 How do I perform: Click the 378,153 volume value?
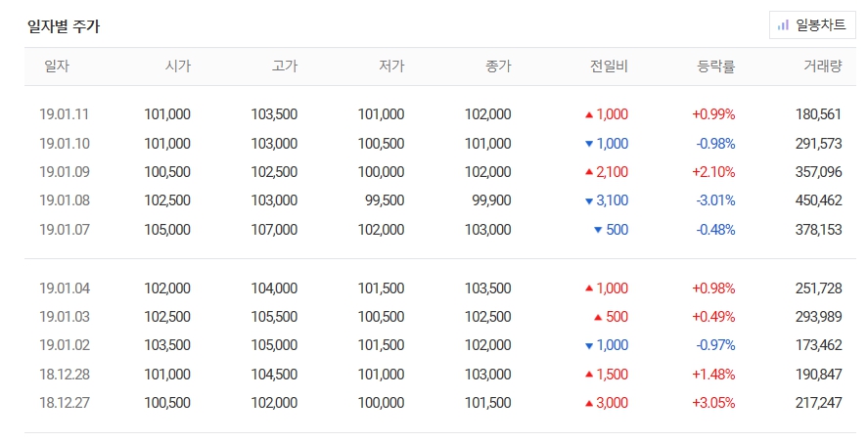pyautogui.click(x=819, y=230)
